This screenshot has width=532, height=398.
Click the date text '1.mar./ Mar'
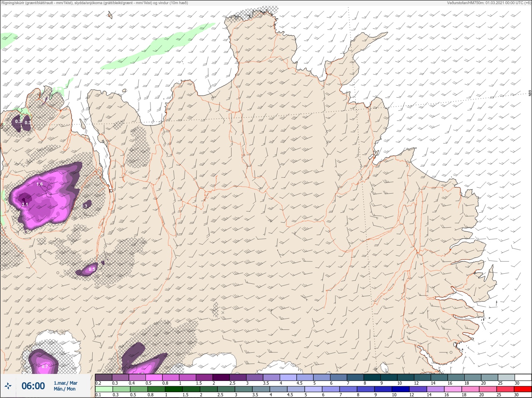66,383
